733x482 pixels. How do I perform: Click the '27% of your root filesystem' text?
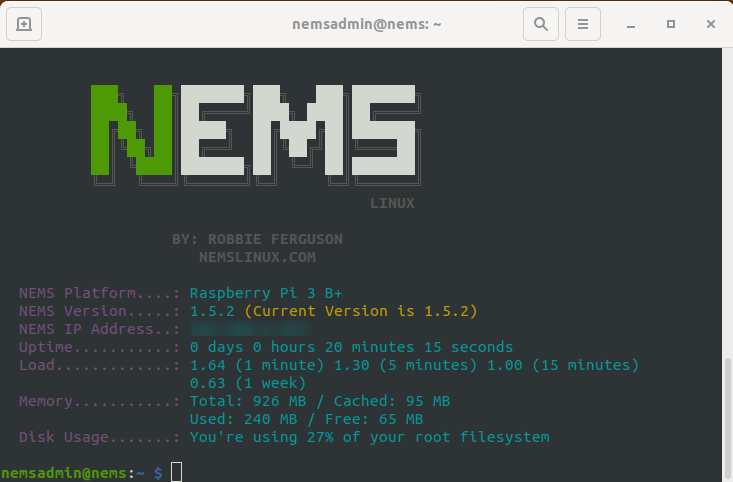click(x=428, y=437)
